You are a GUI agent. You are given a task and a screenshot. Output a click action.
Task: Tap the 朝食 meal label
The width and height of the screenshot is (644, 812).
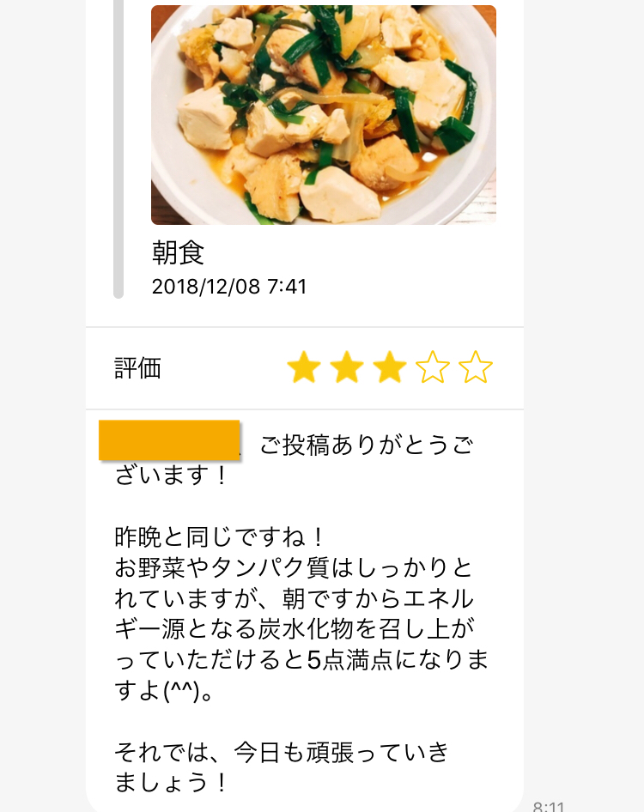tap(178, 252)
